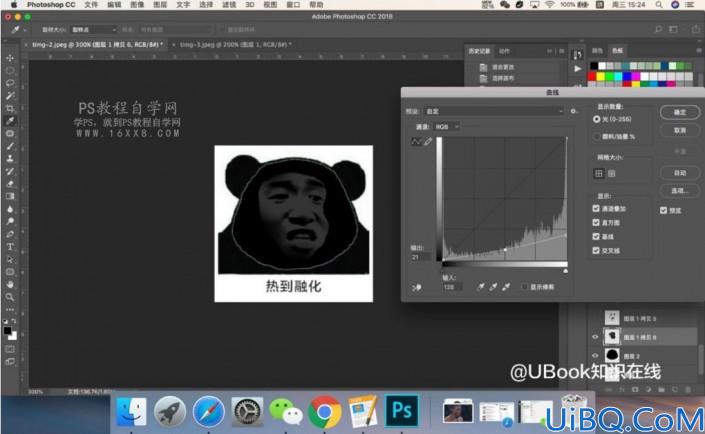This screenshot has height=434, width=705.
Task: Select the Pen tool
Action: pos(10,234)
